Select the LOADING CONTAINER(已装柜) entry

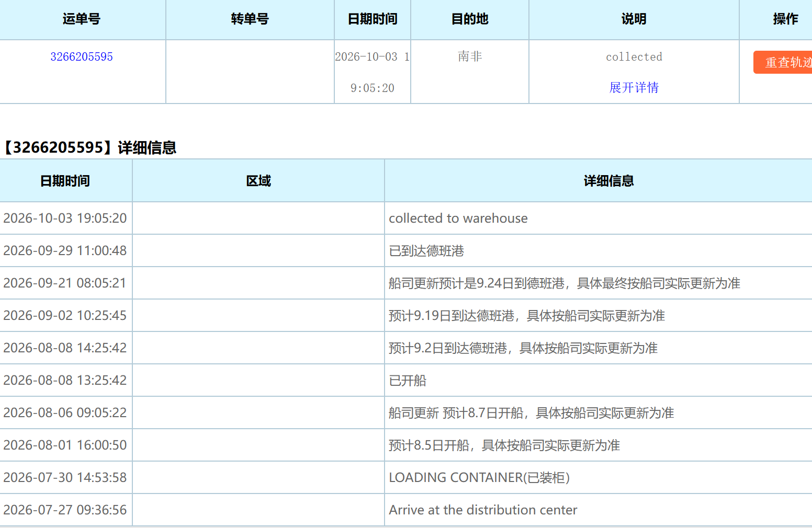[479, 477]
